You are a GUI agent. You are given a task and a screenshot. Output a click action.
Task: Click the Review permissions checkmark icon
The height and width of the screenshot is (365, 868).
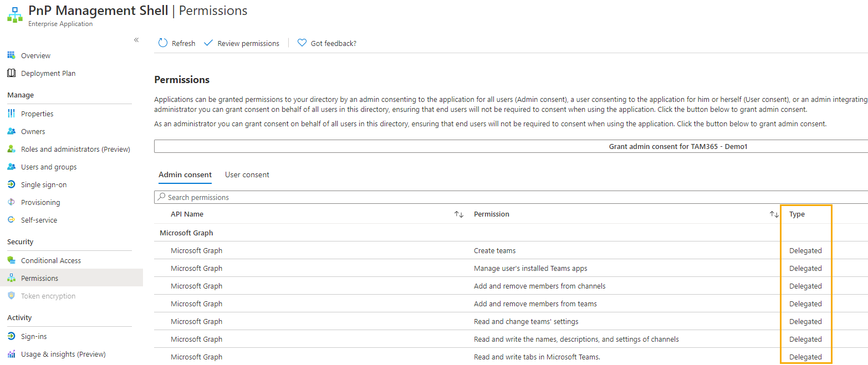(208, 43)
